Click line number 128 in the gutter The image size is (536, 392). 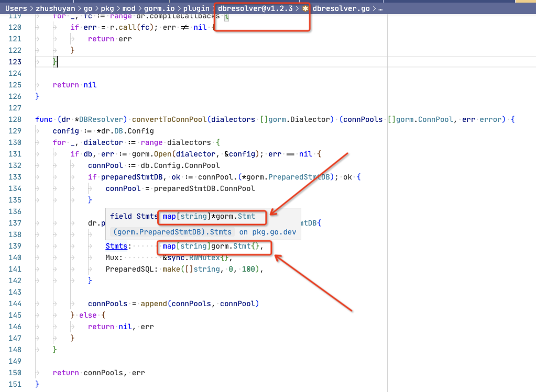tap(14, 119)
